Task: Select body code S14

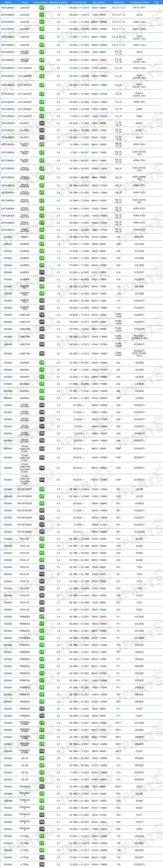Action: coord(118,237)
